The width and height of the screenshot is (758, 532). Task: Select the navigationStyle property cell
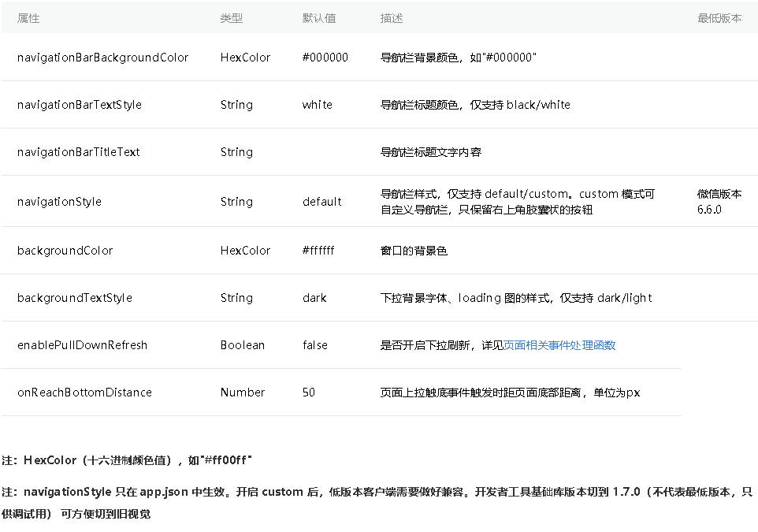pos(59,202)
